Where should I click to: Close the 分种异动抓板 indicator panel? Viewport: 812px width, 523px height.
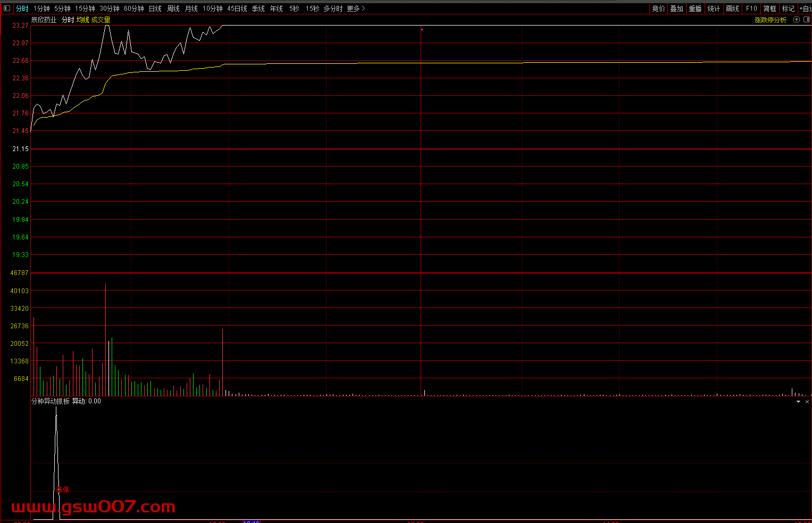807,402
